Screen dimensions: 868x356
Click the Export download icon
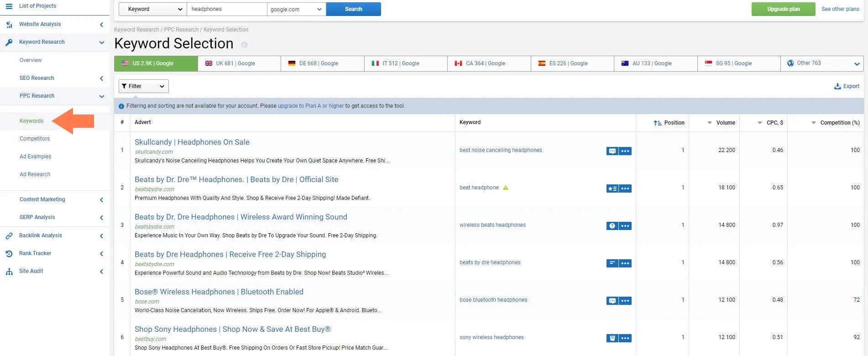point(837,86)
